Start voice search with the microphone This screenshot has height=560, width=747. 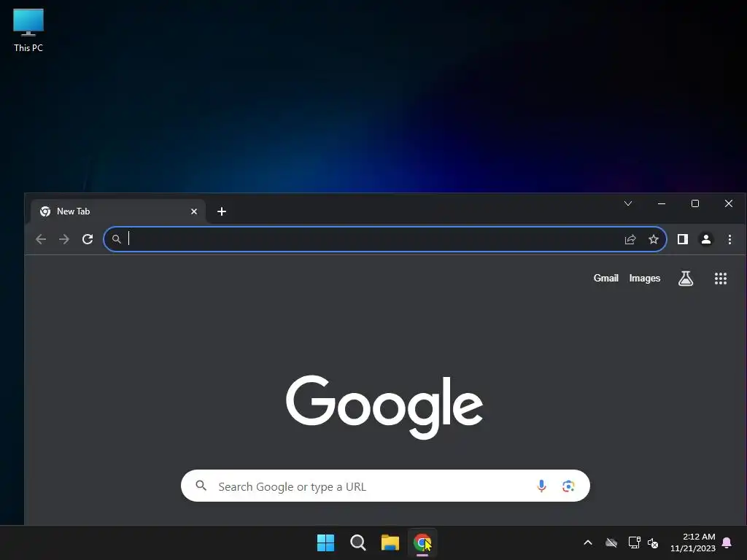(541, 486)
